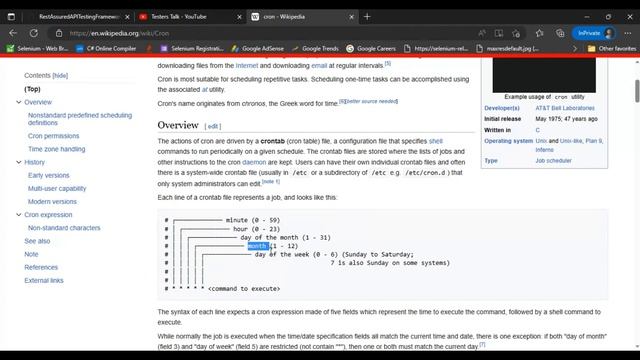Open Google AdSense bookmark
640x360 pixels.
coord(258,48)
